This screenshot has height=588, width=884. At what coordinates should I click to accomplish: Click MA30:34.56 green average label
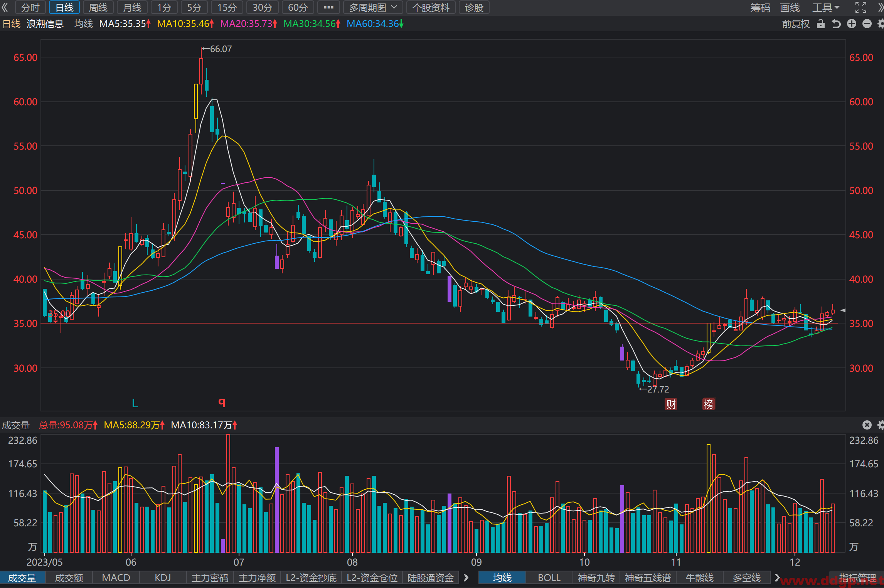(x=312, y=24)
